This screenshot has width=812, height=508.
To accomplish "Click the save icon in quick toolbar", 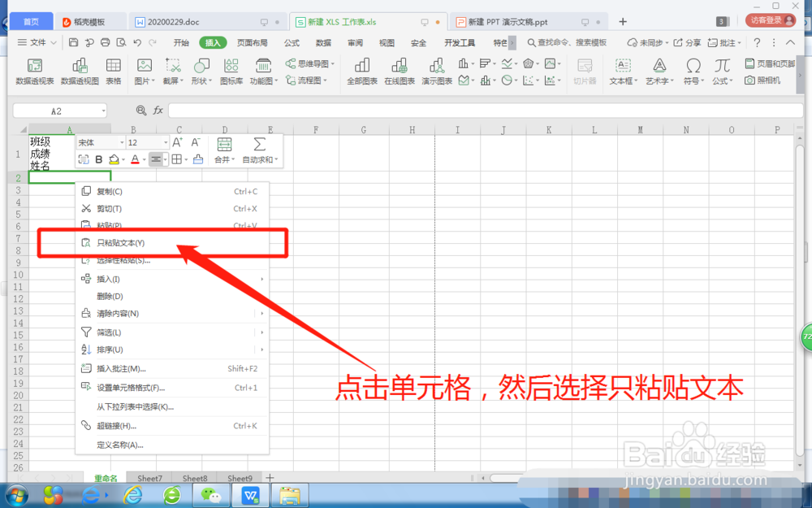I will 74,42.
